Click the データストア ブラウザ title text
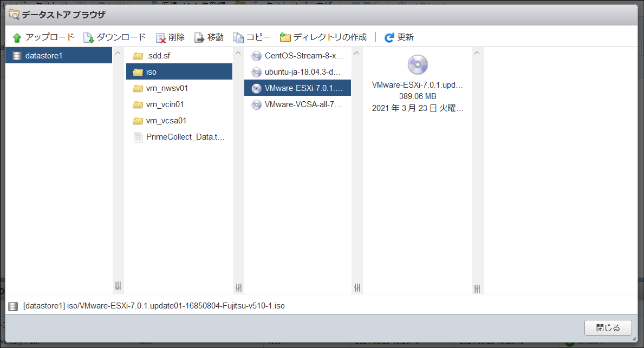The height and width of the screenshot is (348, 644). click(x=64, y=15)
